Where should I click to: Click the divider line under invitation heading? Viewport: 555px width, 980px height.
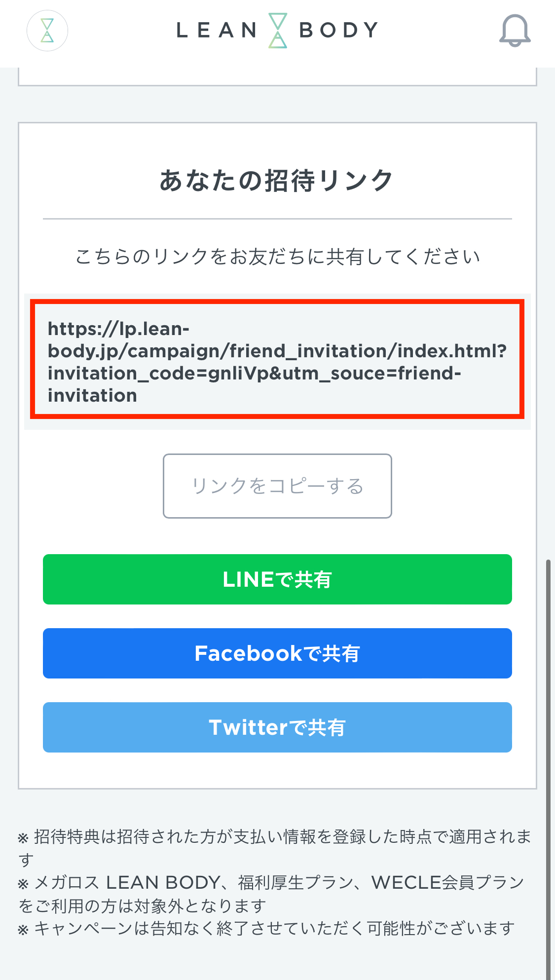277,219
